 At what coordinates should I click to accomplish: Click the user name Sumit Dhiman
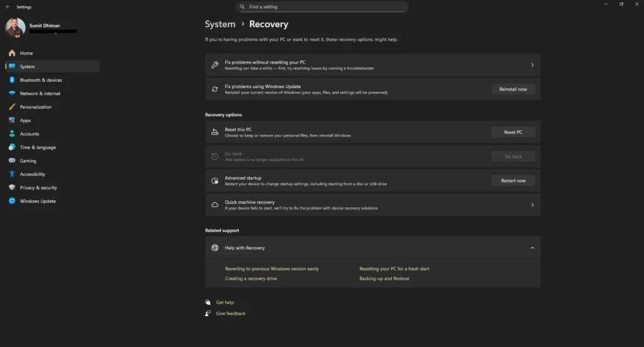click(x=45, y=25)
